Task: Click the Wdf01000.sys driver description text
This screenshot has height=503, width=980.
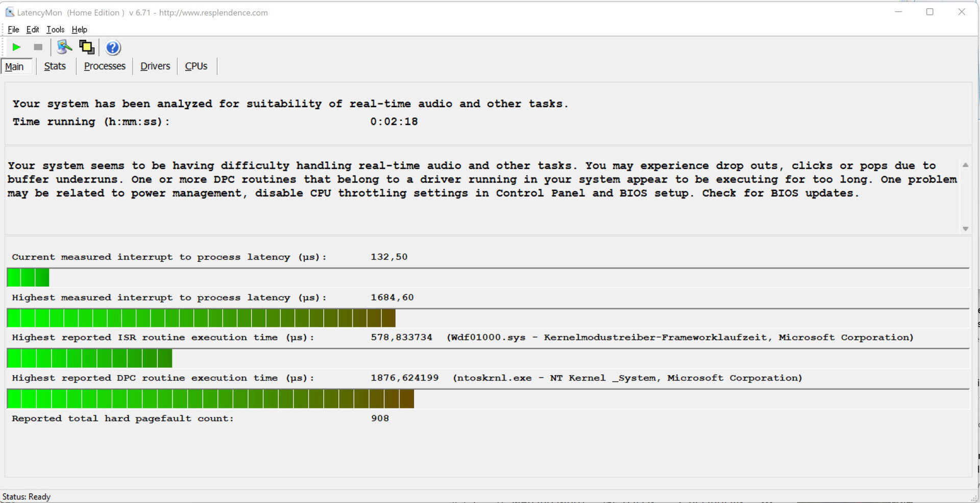Action: click(680, 337)
